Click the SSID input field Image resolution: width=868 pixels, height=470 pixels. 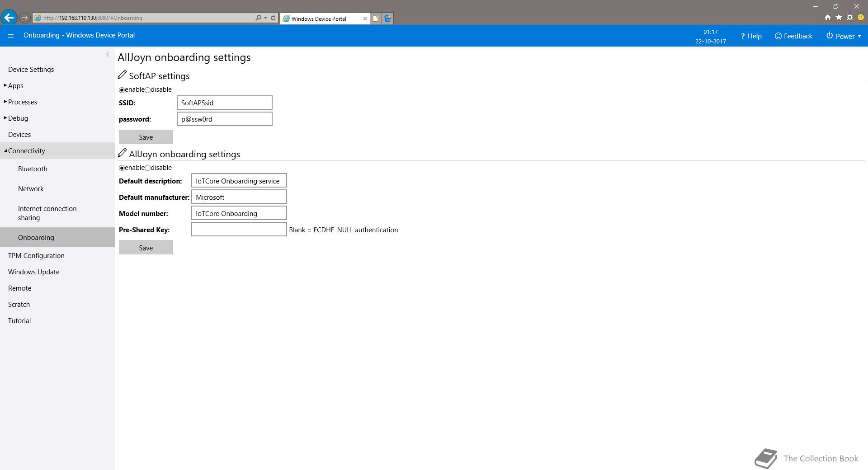click(225, 103)
